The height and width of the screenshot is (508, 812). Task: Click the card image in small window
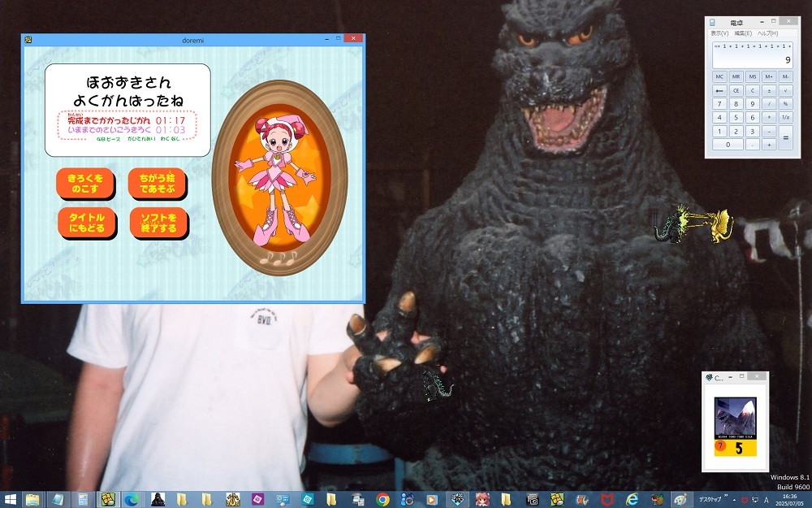click(736, 427)
